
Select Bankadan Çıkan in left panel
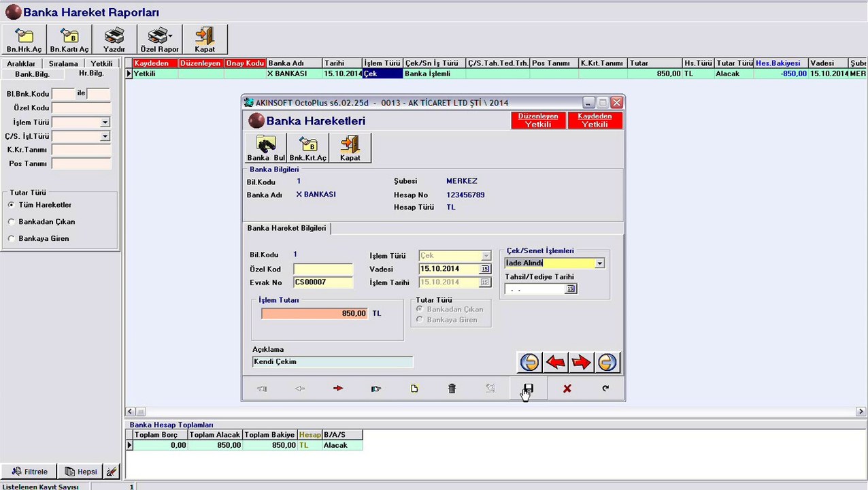[11, 222]
